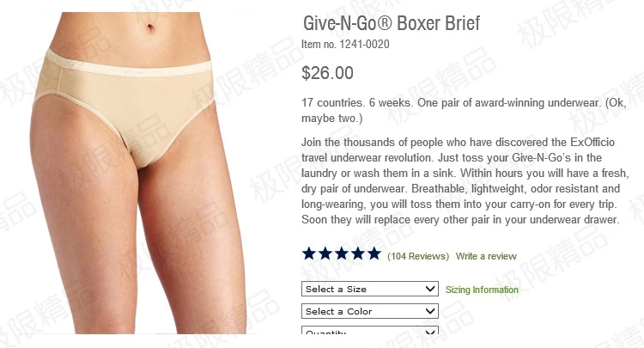Click the Item no. 1241-0020 text
The image size is (644, 348).
345,44
